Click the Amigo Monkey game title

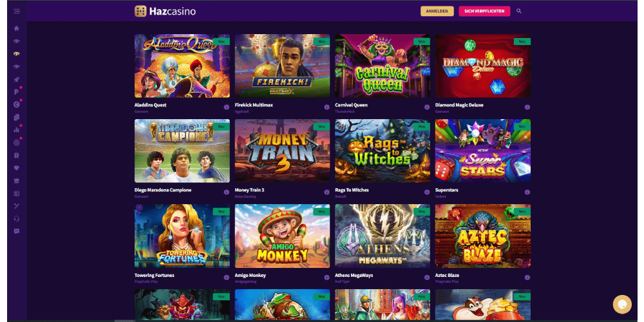click(250, 275)
